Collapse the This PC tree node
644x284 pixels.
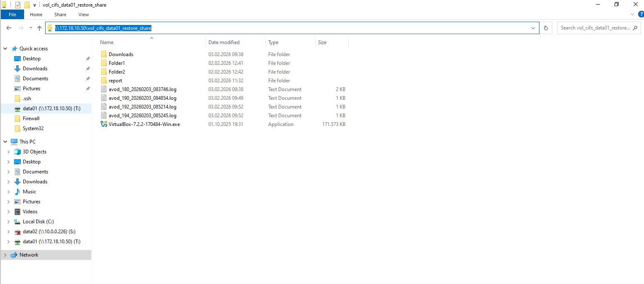click(5, 142)
